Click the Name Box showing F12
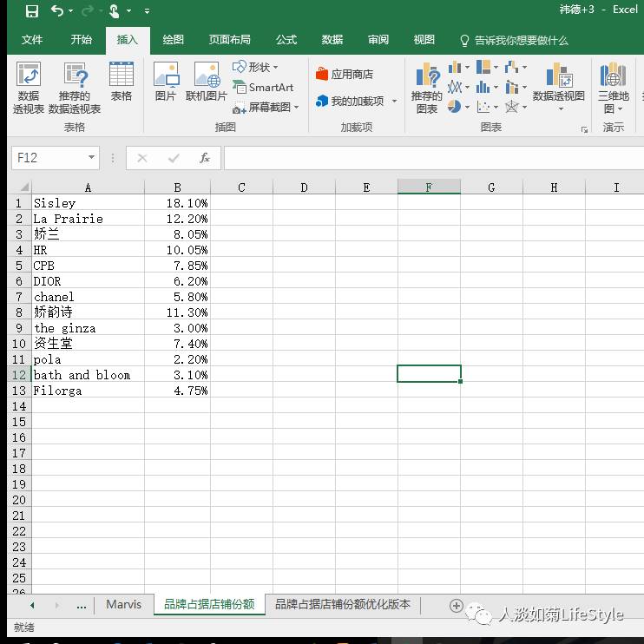This screenshot has height=644, width=644. (x=49, y=158)
